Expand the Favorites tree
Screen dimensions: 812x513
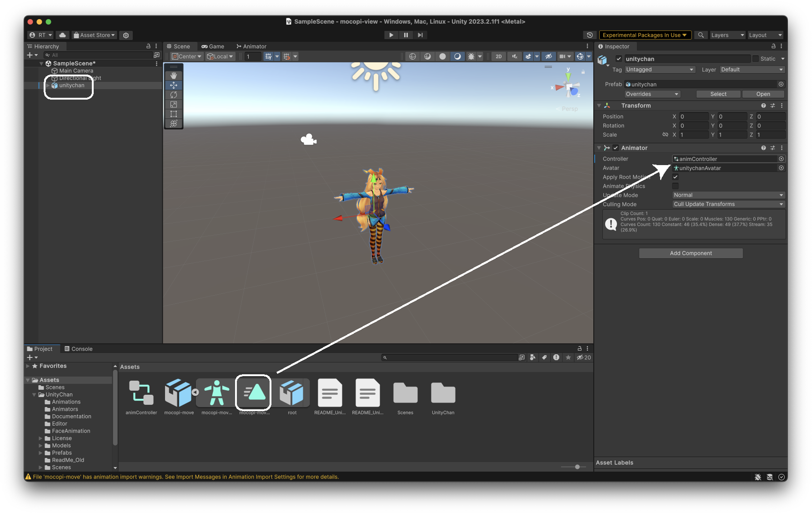point(28,366)
